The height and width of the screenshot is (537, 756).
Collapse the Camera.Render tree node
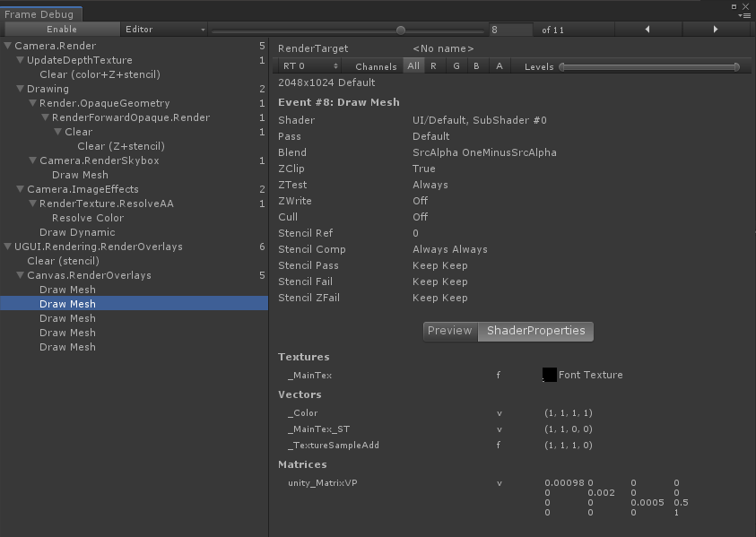(x=8, y=46)
